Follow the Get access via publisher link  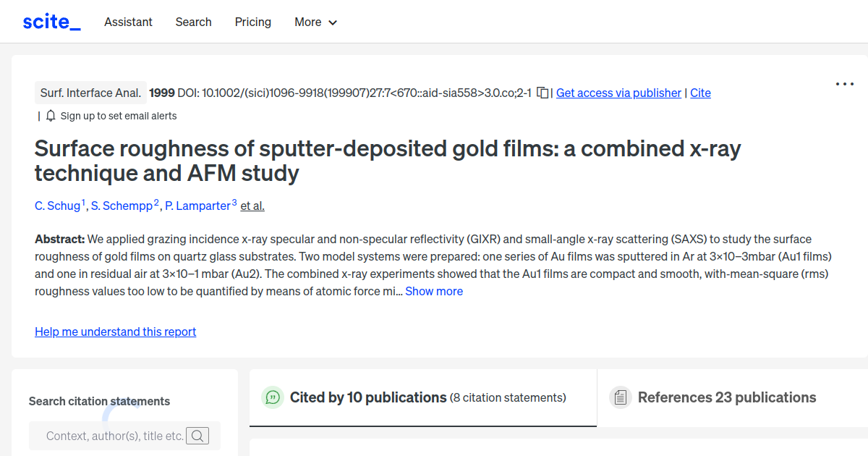coord(618,93)
